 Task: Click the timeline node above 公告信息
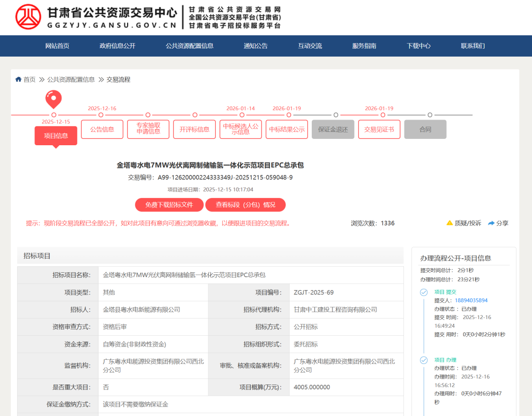[x=101, y=114]
